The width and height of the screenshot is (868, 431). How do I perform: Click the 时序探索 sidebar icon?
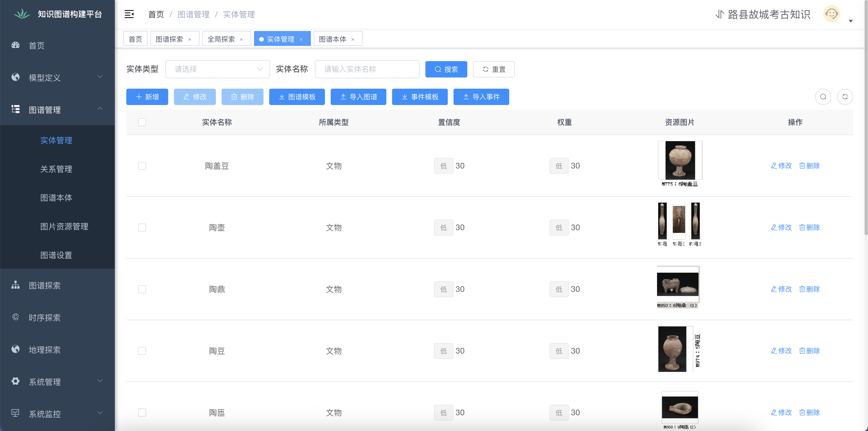(x=15, y=317)
